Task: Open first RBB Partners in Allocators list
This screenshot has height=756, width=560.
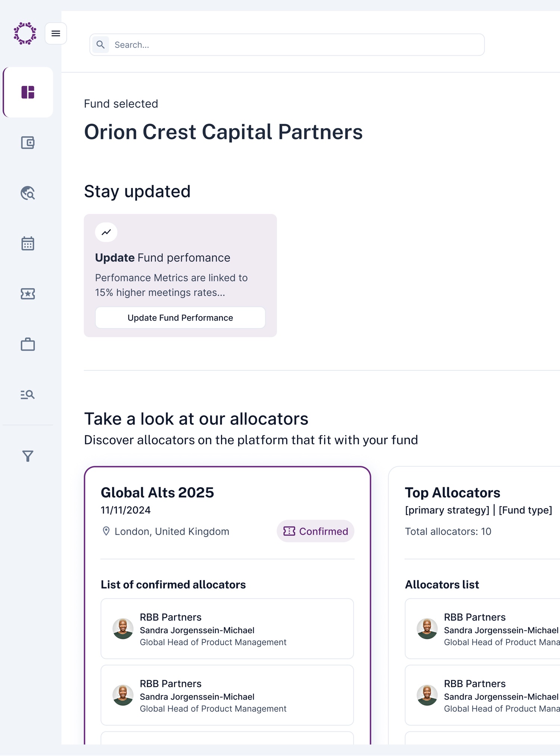Action: (x=482, y=629)
